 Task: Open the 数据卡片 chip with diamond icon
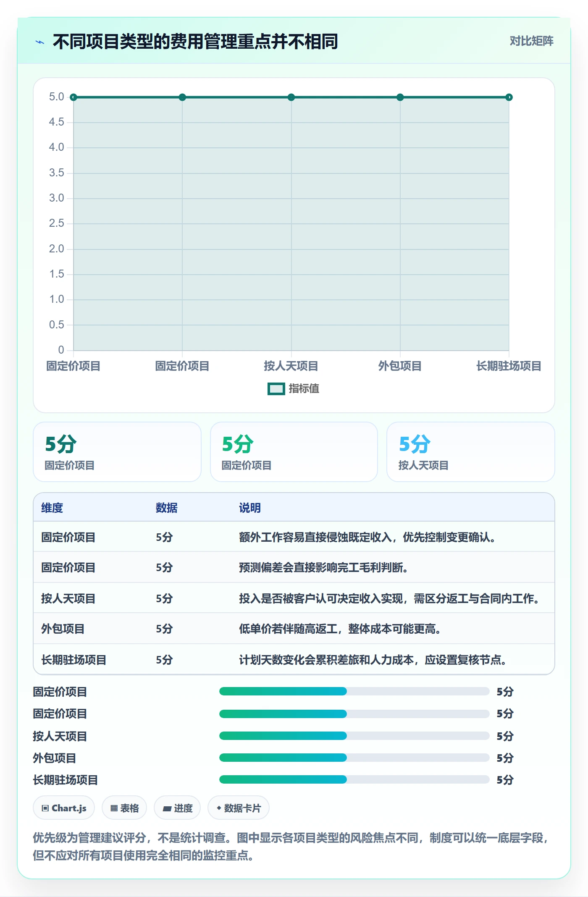tap(239, 808)
